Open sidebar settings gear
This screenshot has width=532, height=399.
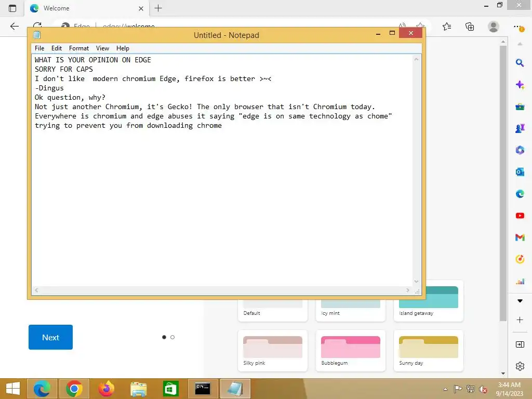point(520,366)
